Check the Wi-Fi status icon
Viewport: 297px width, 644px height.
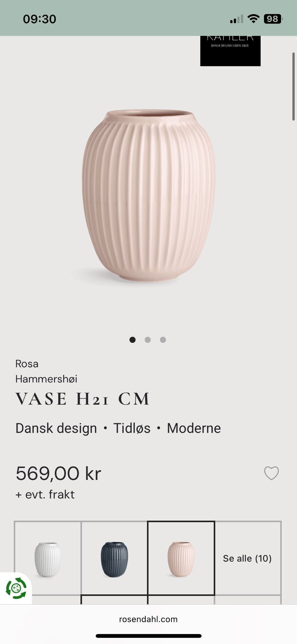point(253,19)
